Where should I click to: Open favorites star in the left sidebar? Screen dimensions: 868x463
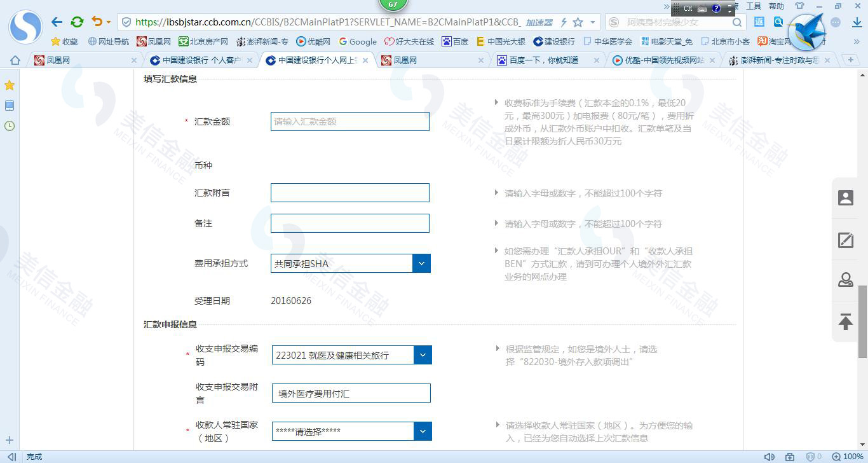tap(9, 85)
